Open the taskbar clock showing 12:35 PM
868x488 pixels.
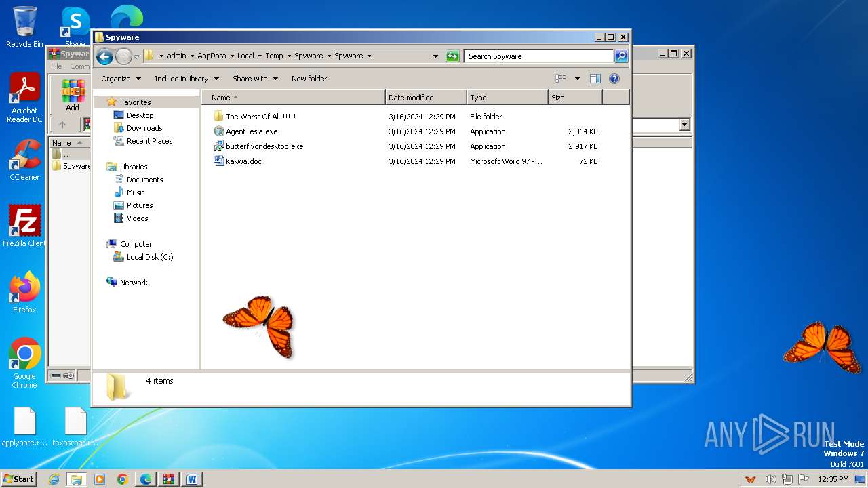click(833, 479)
